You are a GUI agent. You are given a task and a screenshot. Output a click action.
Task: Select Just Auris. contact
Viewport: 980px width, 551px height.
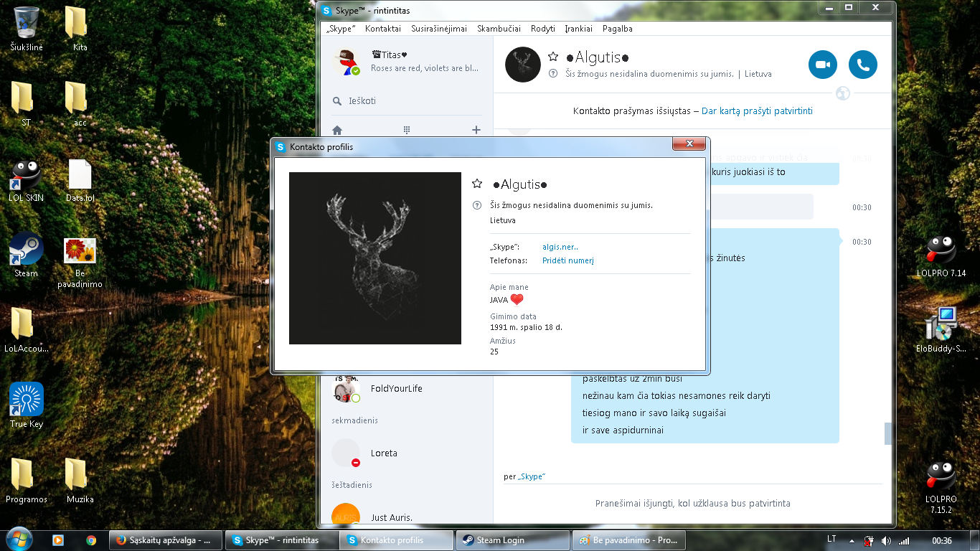tap(405, 515)
